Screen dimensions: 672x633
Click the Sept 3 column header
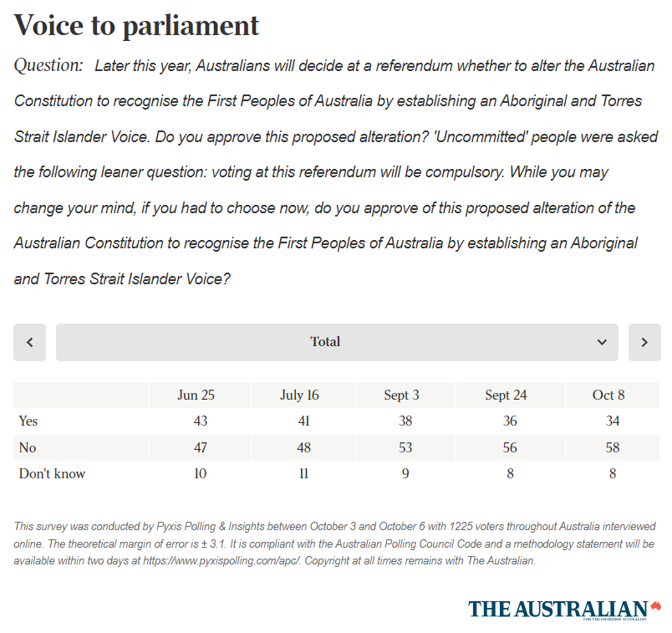pos(405,395)
